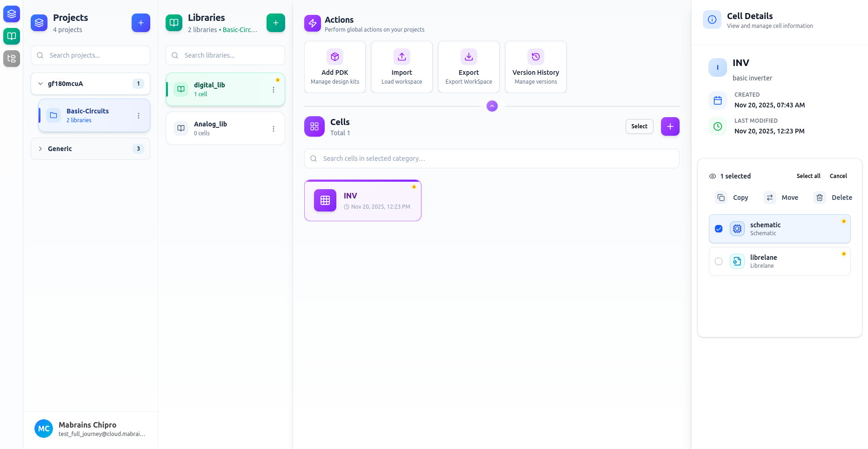This screenshot has width=868, height=449.
Task: Click the eye visibility toggle near 1 selected
Action: [712, 176]
